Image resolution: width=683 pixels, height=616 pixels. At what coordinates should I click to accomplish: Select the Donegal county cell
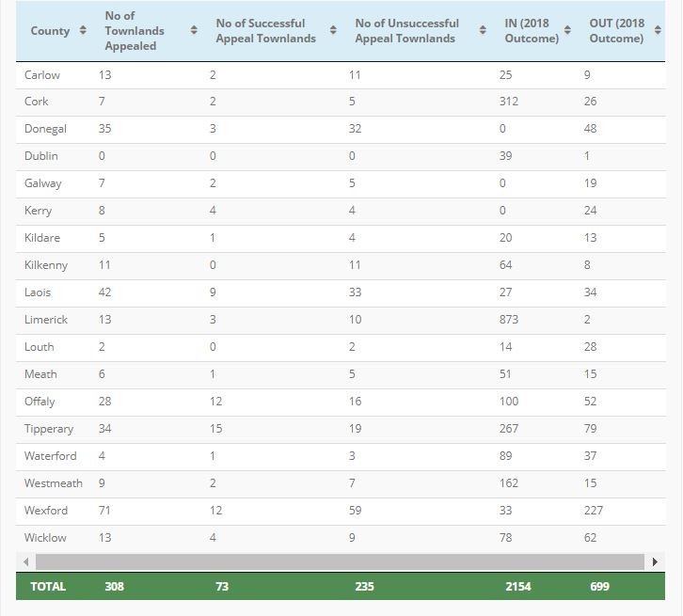[x=45, y=129]
